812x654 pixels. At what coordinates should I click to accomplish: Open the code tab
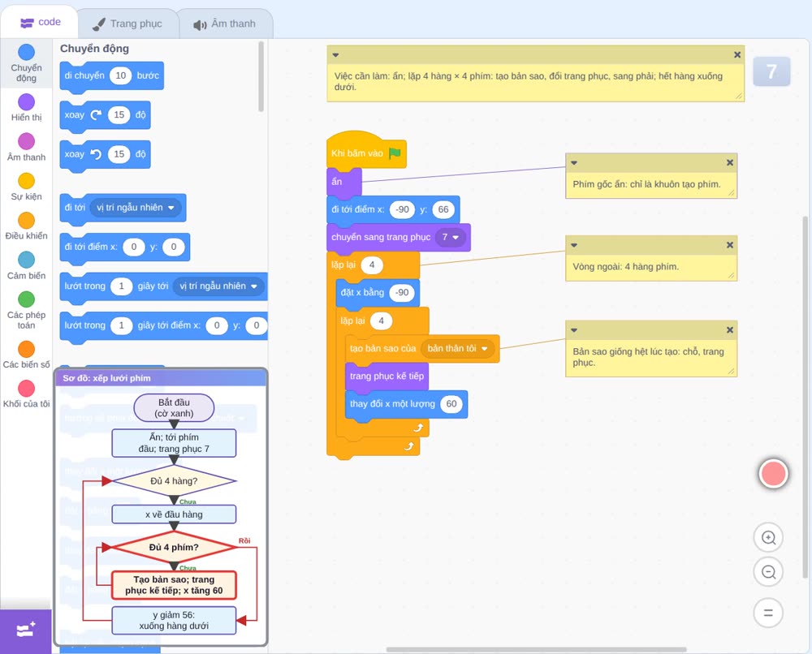point(40,22)
